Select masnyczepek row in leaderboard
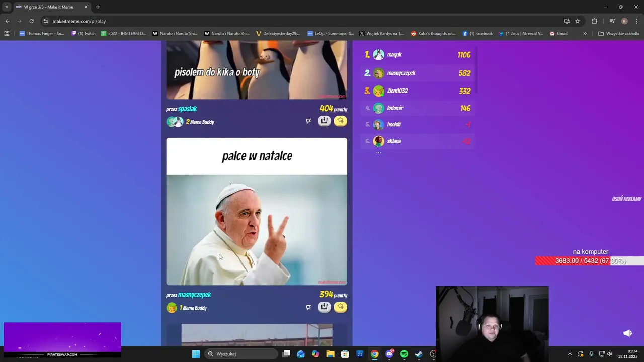This screenshot has width=644, height=362. coord(418,73)
